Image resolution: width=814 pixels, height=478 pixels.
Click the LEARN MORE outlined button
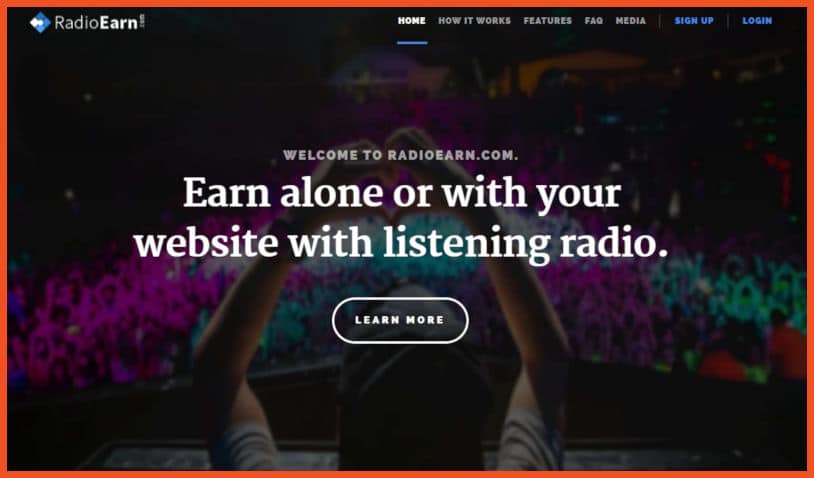(400, 320)
